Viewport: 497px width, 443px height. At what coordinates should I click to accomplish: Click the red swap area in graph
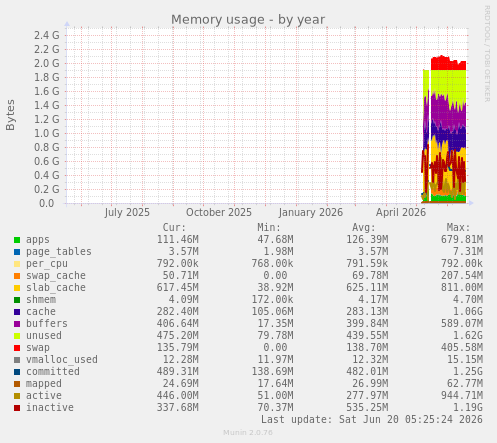tap(447, 64)
